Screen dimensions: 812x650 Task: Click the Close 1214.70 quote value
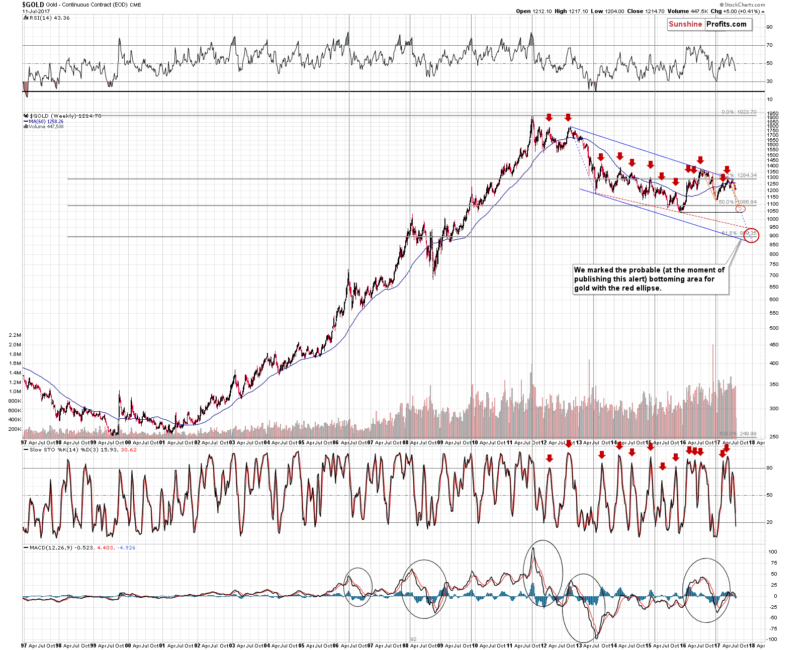pyautogui.click(x=646, y=11)
